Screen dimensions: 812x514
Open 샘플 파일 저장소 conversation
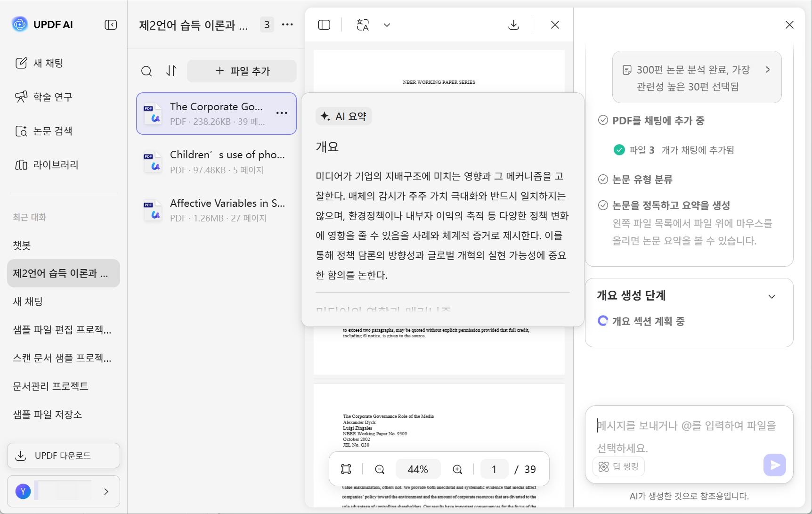pos(64,415)
